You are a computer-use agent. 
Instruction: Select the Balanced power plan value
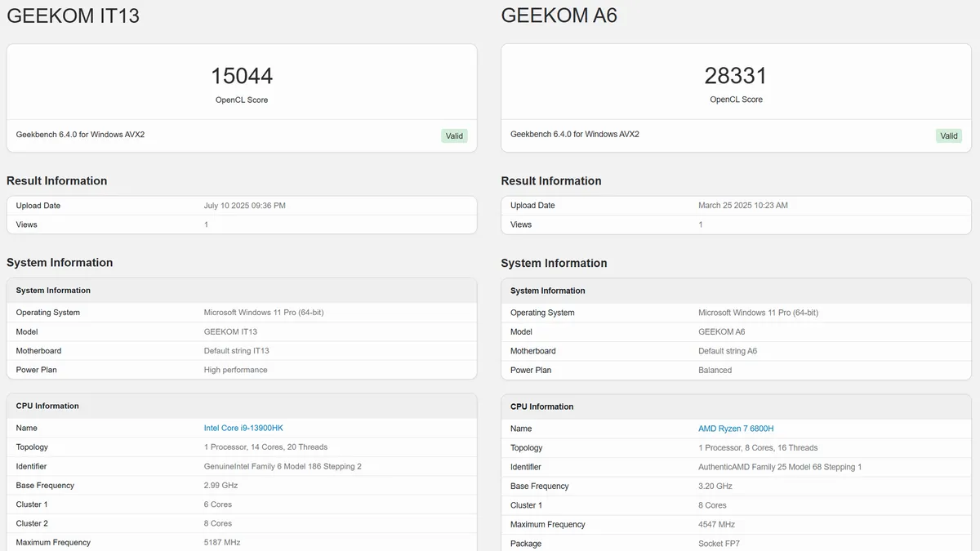[x=715, y=371]
